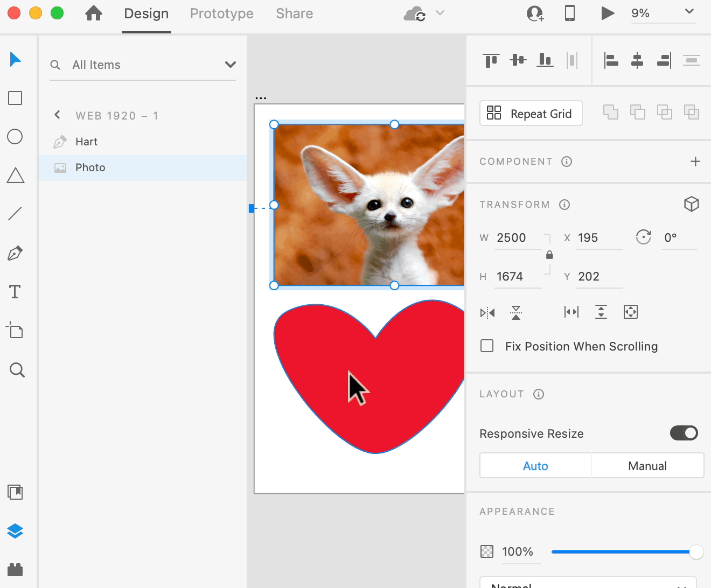The height and width of the screenshot is (588, 711).
Task: Expand the All Items filter dropdown
Action: point(231,65)
